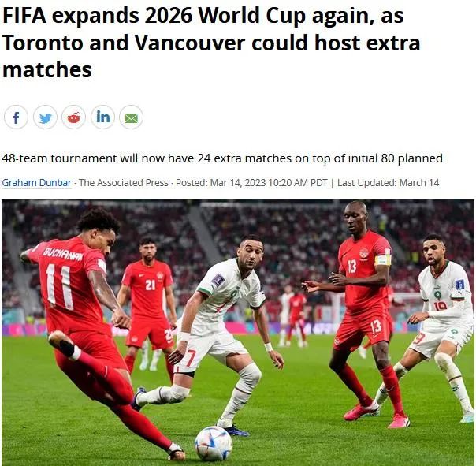Share the article on Facebook

(x=16, y=117)
